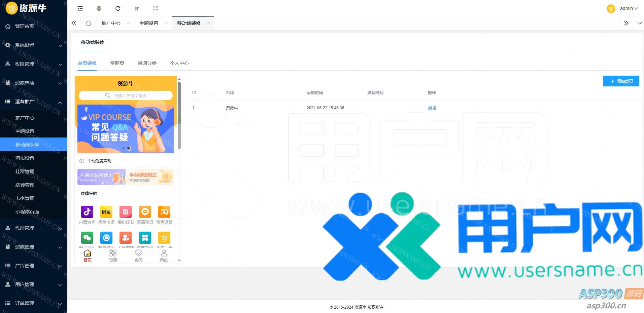Viewport: 644px width, 313px height.
Task: Switch to the 专题页 tab
Action: [117, 63]
